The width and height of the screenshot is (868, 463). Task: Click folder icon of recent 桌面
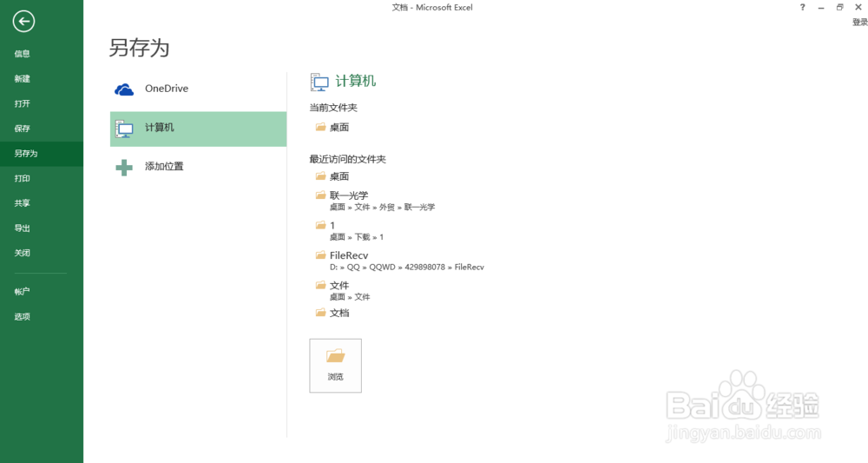320,176
